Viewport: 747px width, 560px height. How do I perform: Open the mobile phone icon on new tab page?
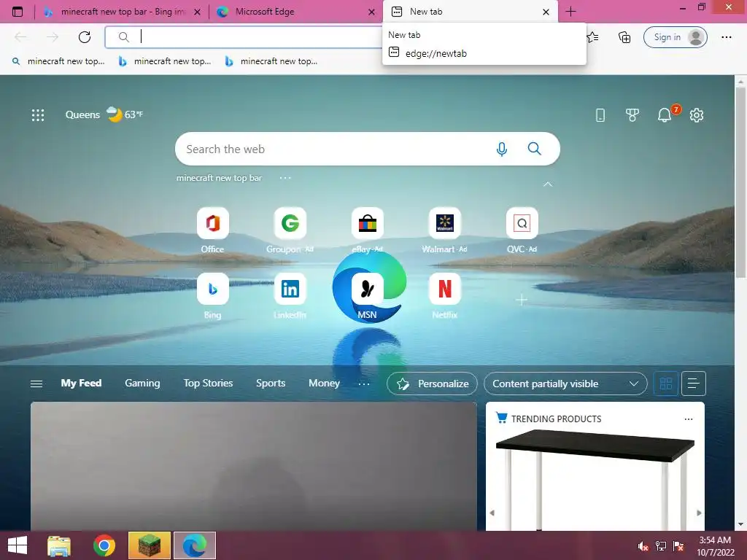pyautogui.click(x=600, y=114)
